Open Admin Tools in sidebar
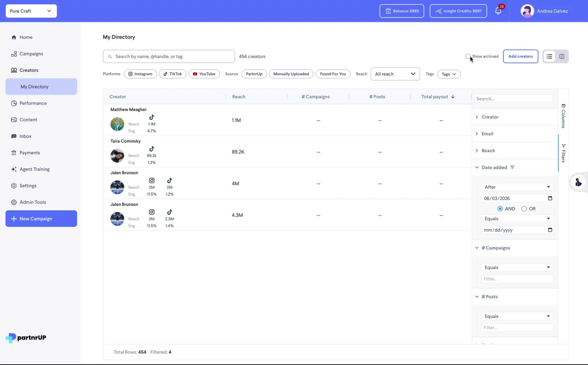The width and height of the screenshot is (588, 365). pos(41,202)
